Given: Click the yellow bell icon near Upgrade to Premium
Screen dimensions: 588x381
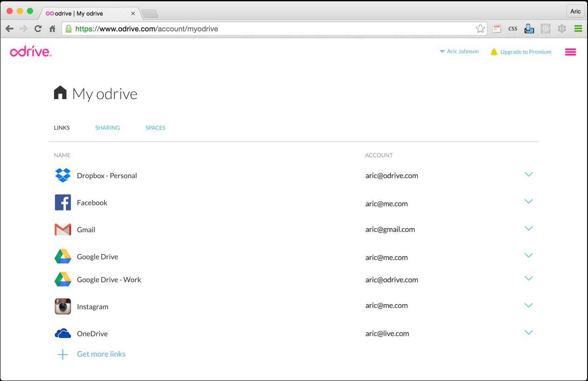Looking at the screenshot, I should [494, 52].
